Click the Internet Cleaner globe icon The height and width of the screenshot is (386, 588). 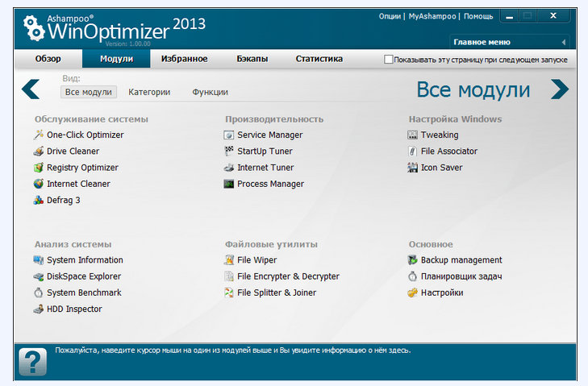coord(38,184)
